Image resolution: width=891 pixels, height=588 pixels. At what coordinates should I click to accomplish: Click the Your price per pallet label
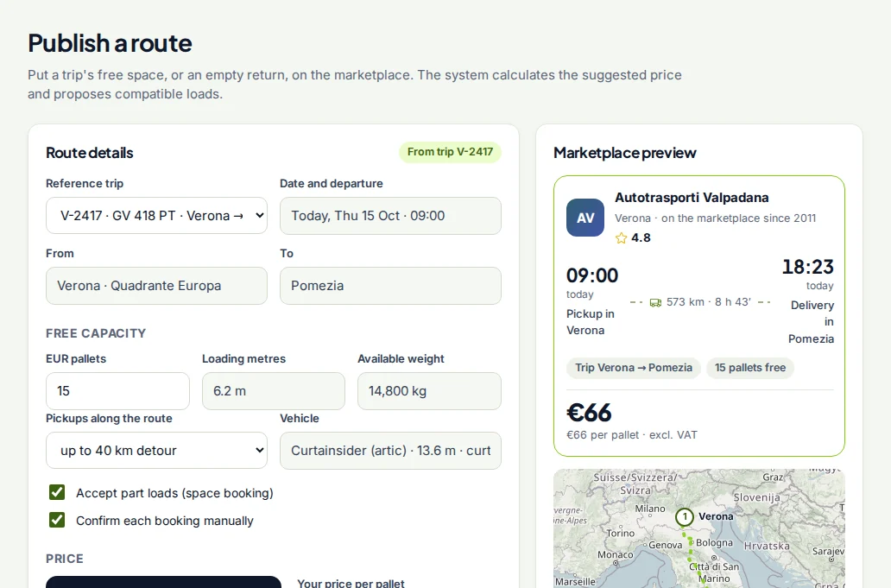tap(351, 584)
